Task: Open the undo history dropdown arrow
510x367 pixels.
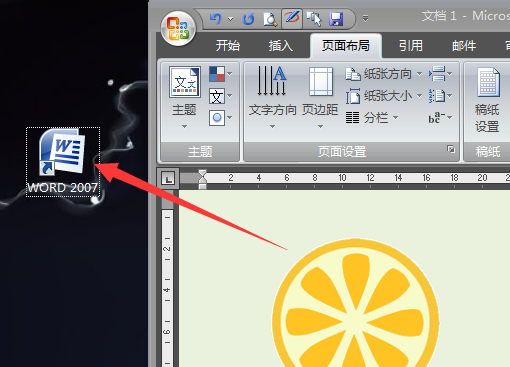Action: (230, 19)
